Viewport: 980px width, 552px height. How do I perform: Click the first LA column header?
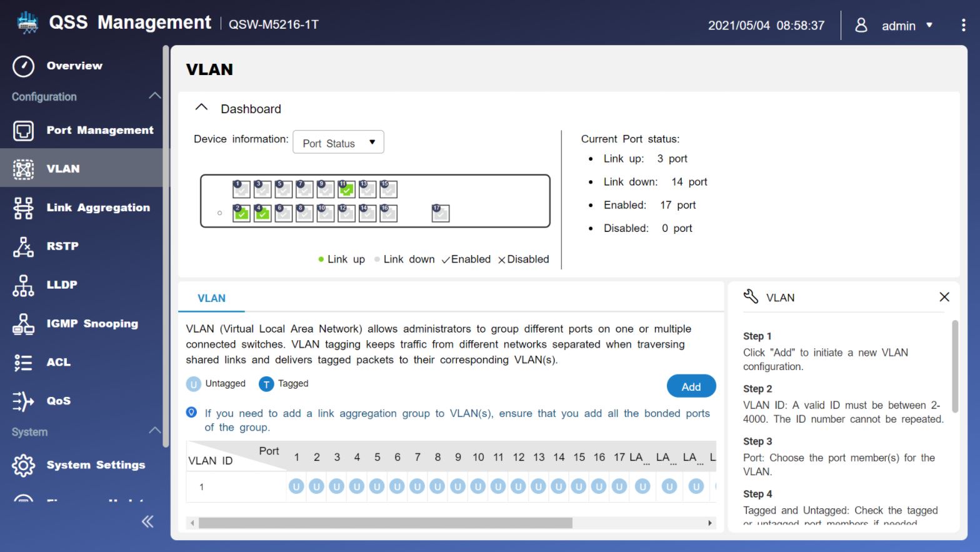coord(639,458)
